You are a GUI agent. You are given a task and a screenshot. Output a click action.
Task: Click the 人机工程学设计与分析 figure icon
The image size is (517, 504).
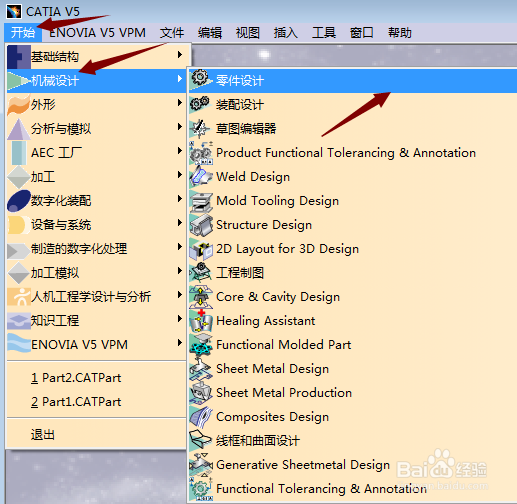(19, 297)
